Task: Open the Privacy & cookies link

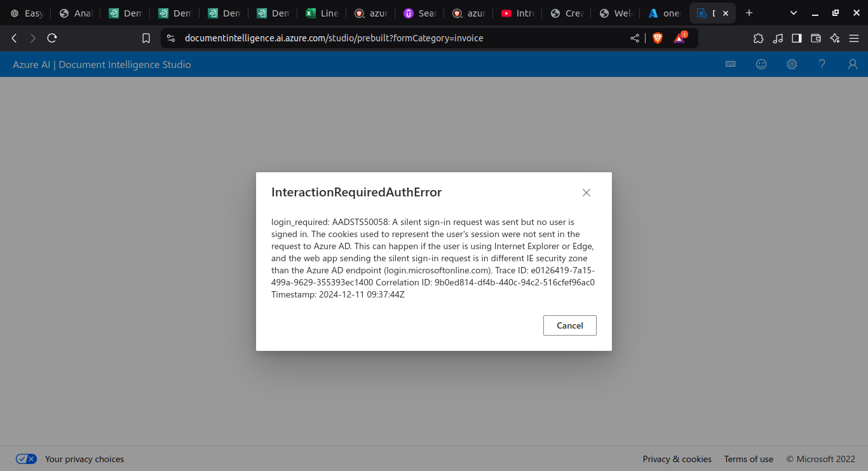Action: tap(677, 459)
